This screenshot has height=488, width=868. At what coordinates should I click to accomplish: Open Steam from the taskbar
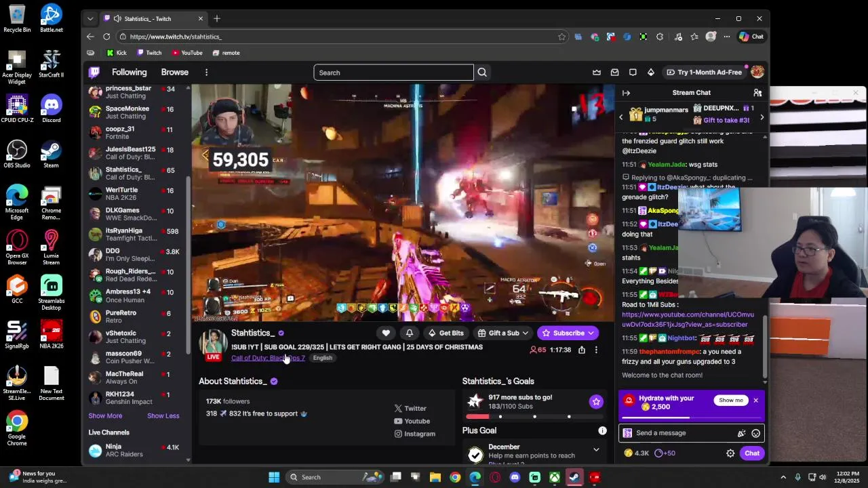tap(574, 477)
